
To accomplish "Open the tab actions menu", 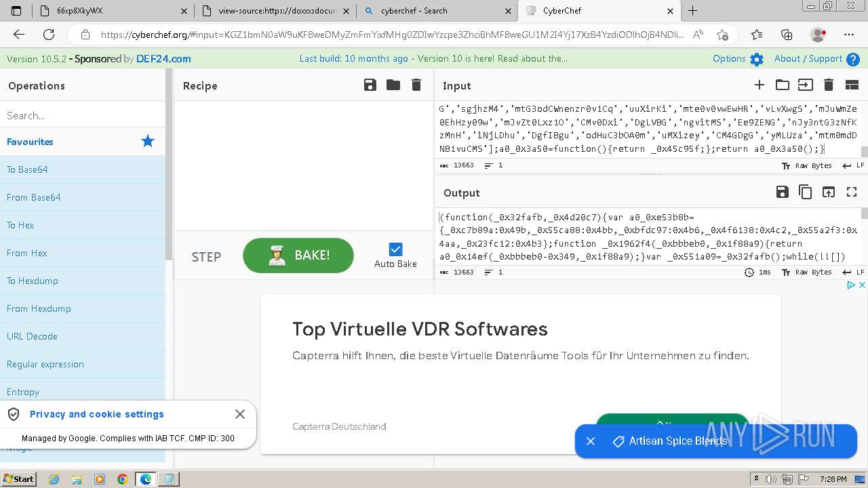I will (16, 11).
